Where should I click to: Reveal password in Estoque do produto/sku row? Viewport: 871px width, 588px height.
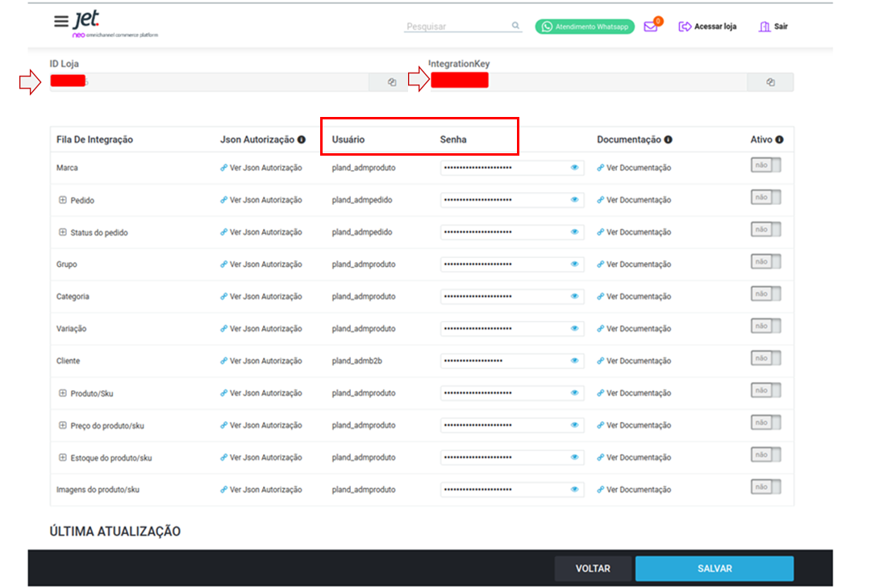point(574,457)
